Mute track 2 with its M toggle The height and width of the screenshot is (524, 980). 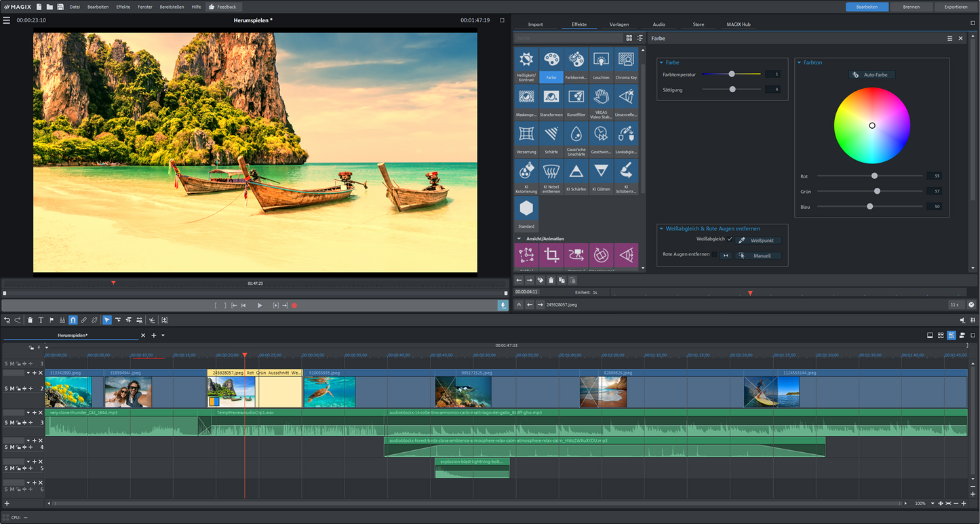click(12, 388)
